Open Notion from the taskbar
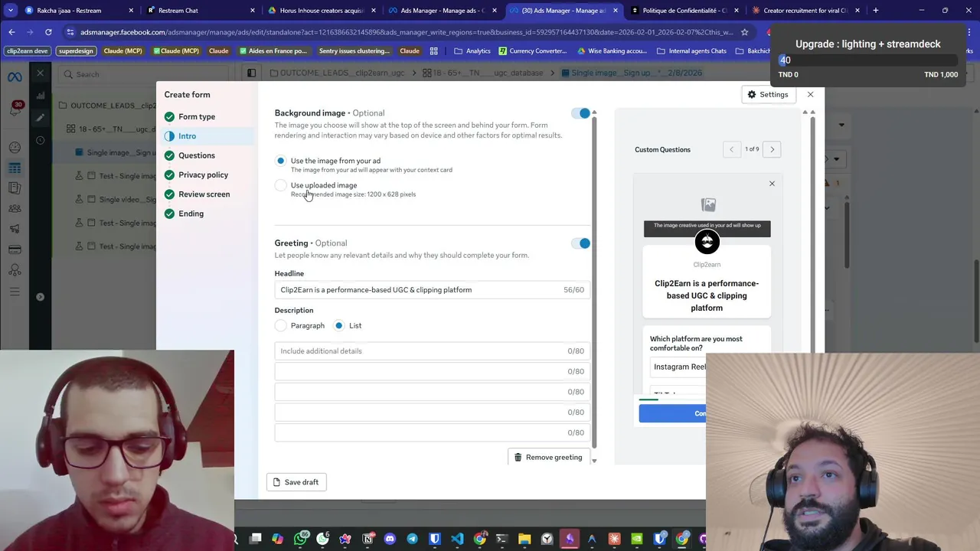980x551 pixels. click(x=367, y=539)
